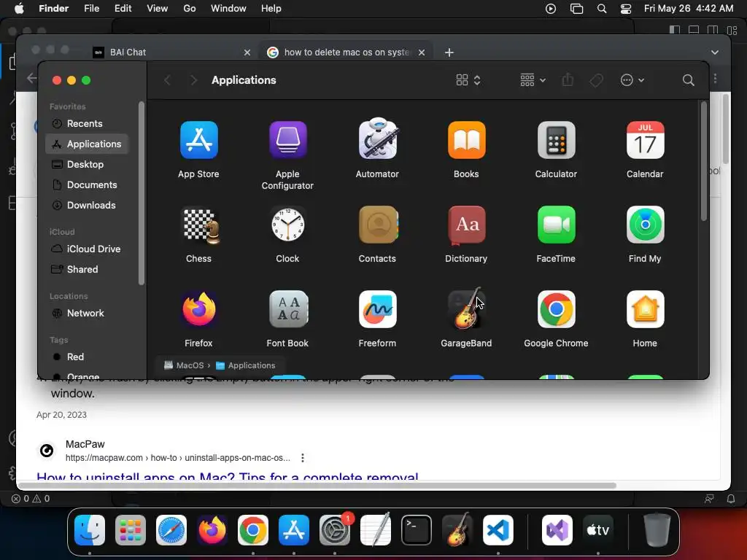Select the Red tag in sidebar

tap(87, 357)
